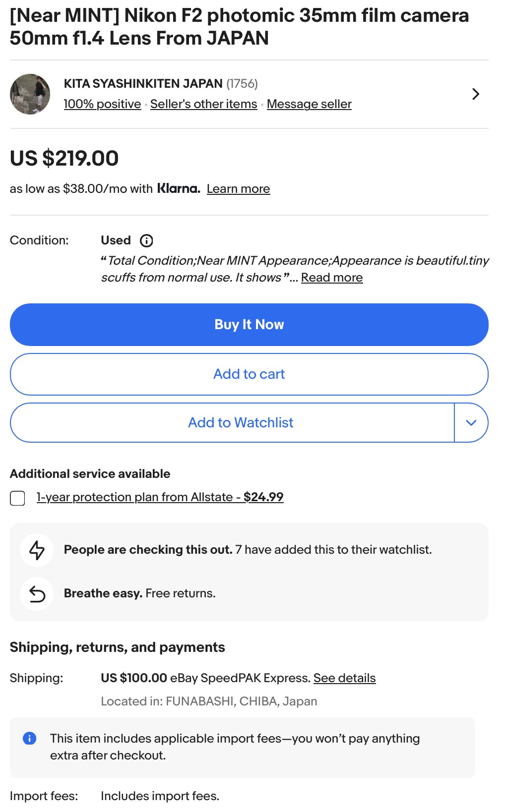Image resolution: width=506 pixels, height=812 pixels.
Task: Click the seller name KITA SYASHINKITEN JAPAN
Action: [143, 84]
